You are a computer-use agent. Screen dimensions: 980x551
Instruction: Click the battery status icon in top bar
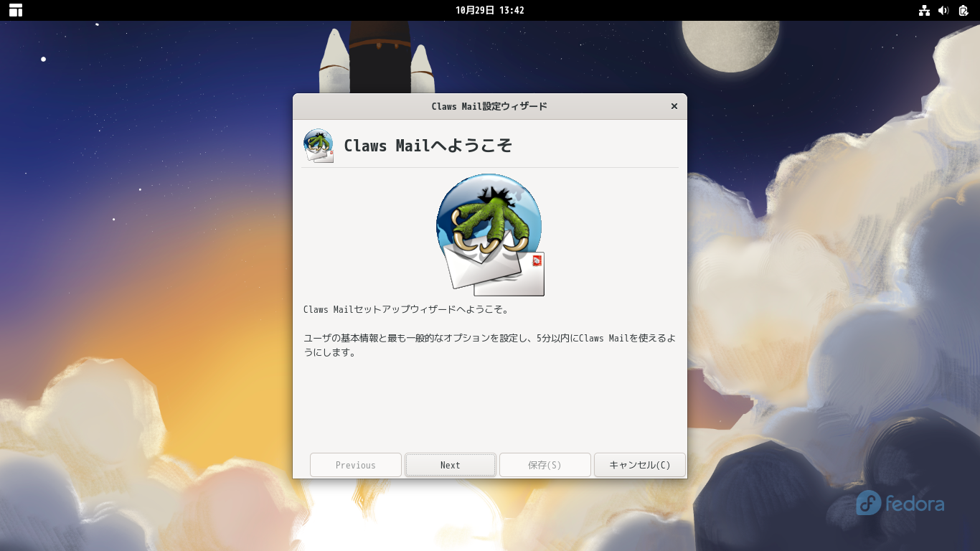click(963, 10)
